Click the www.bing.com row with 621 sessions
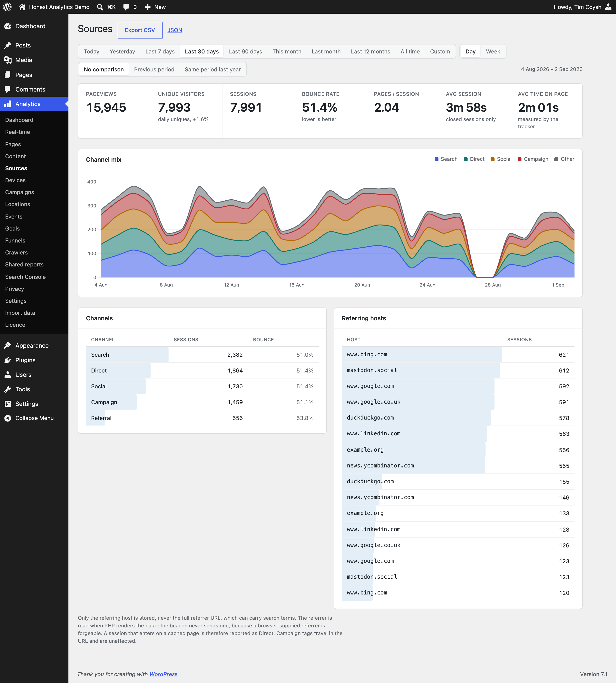 458,355
